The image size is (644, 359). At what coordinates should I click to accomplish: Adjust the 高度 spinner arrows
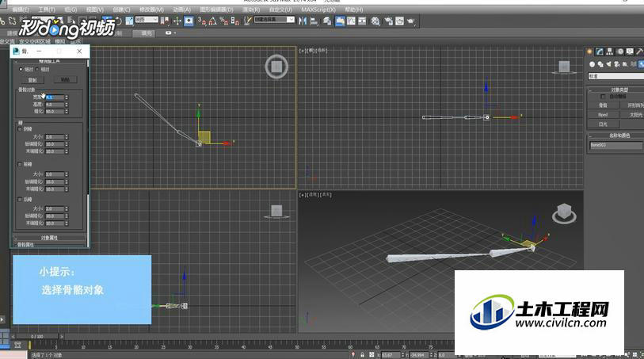tap(67, 105)
